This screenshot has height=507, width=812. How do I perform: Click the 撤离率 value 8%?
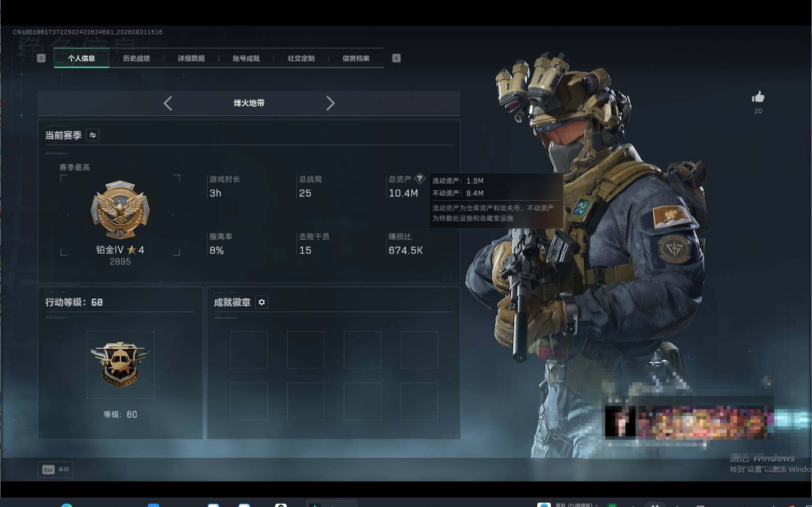216,250
